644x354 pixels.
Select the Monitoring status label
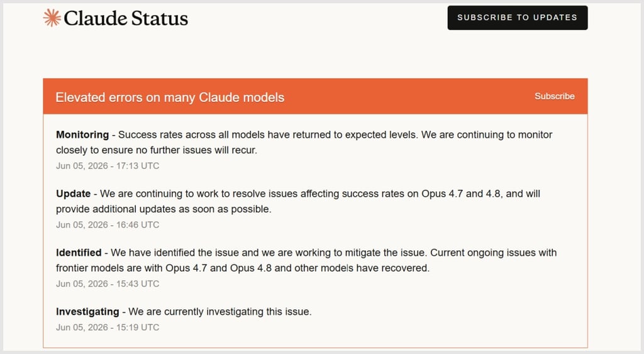click(82, 135)
